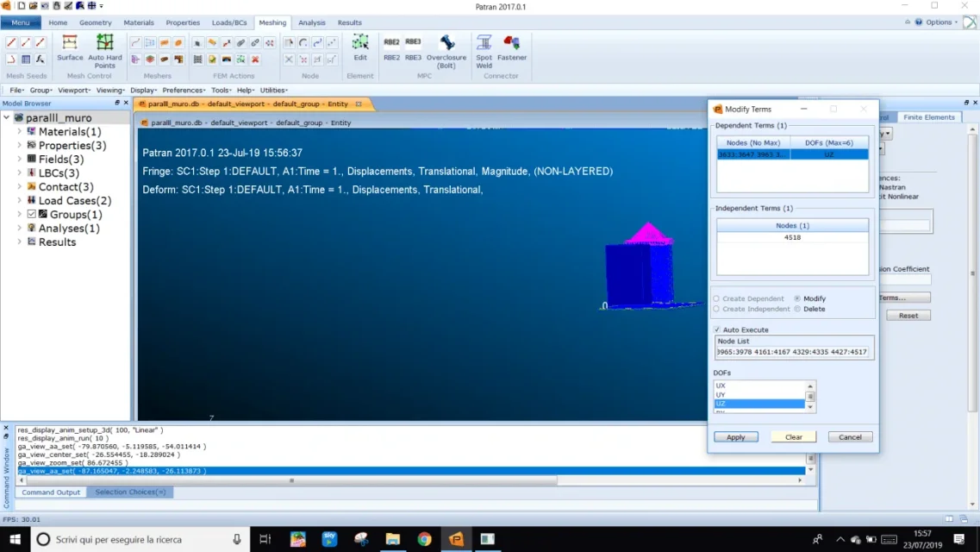Viewport: 980px width, 552px height.
Task: Click Clear in Modify Terms dialog
Action: (x=793, y=437)
